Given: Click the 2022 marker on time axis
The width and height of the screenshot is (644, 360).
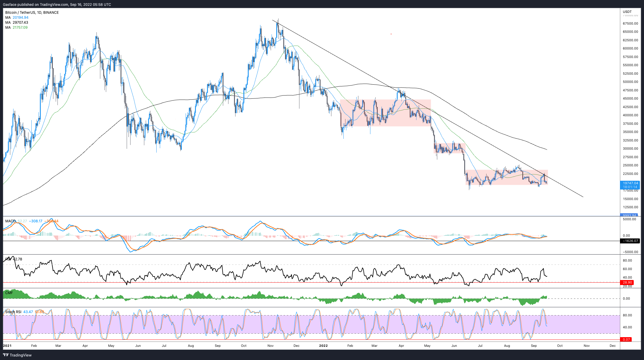Looking at the screenshot, I should 323,346.
